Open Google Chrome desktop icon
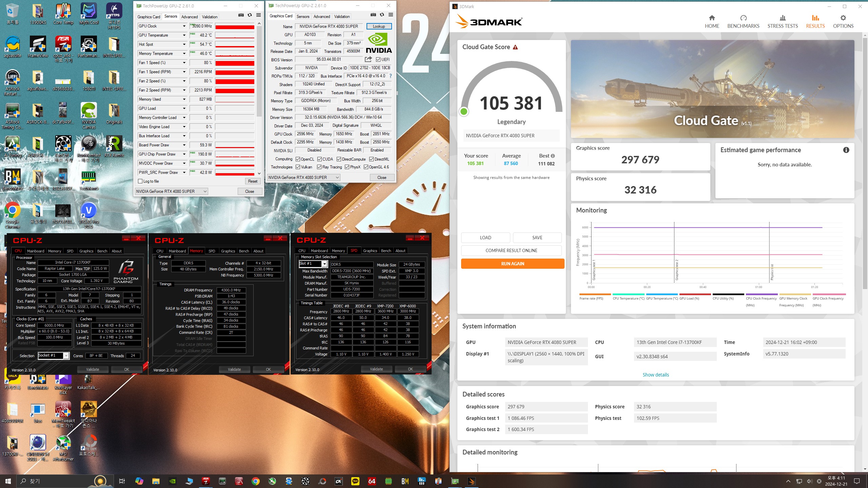 [13, 216]
